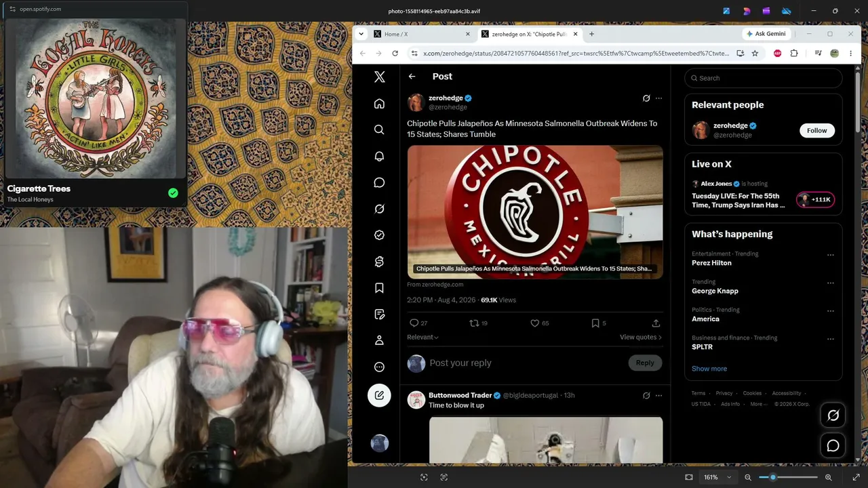Open the floating Grok button at bottom right
Screen dimensions: 868x488
click(x=833, y=415)
